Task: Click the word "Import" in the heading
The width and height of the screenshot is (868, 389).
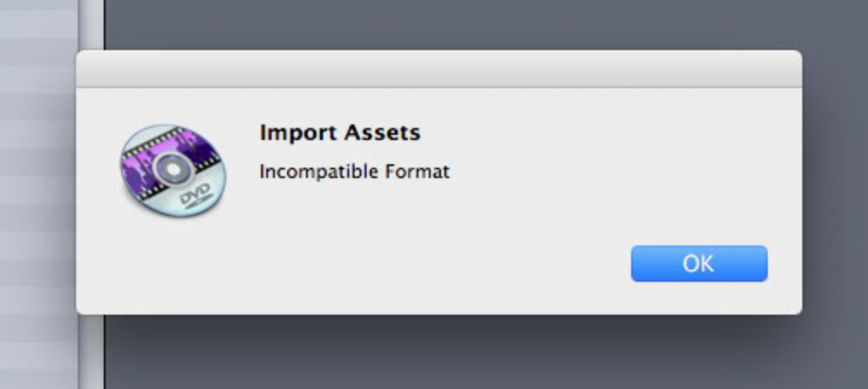Action: [290, 133]
